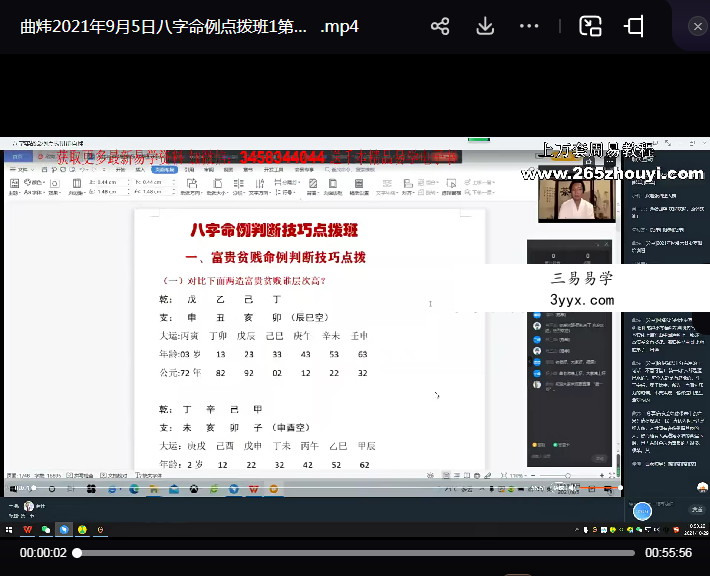Click the WPS zoom slider in status bar
This screenshot has width=710, height=576.
[567, 475]
